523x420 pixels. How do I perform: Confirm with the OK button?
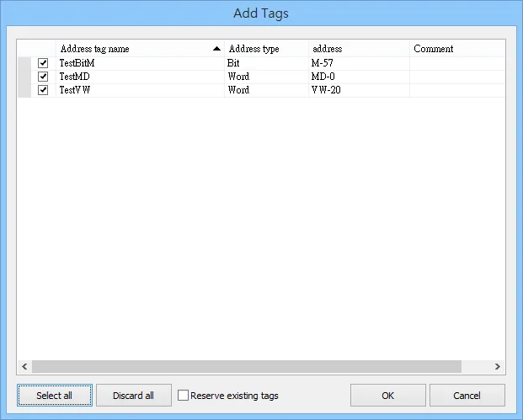pos(388,396)
